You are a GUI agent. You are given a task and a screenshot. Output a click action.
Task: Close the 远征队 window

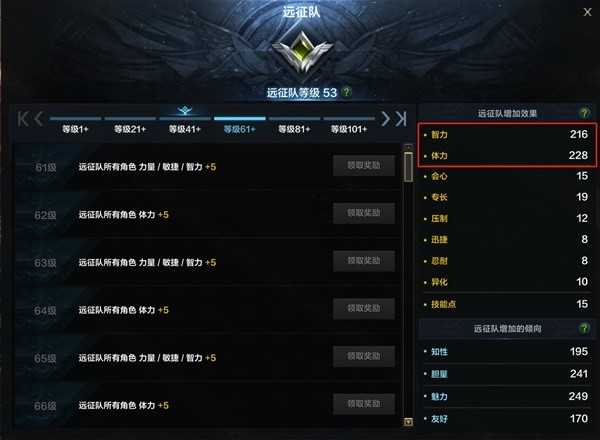pyautogui.click(x=587, y=12)
